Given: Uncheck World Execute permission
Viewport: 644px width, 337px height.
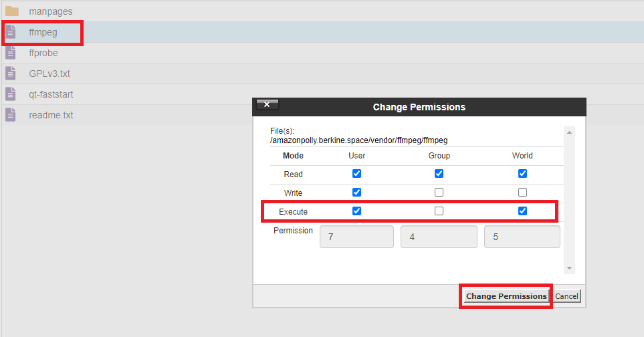Looking at the screenshot, I should (522, 211).
